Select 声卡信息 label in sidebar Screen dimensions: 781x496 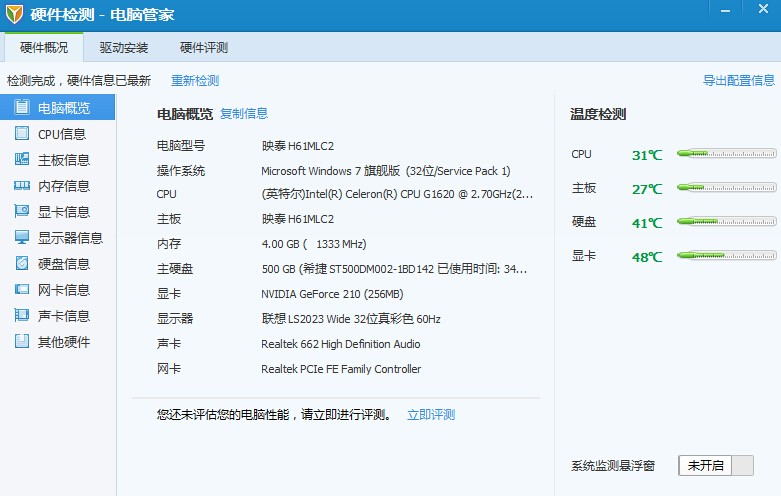[x=64, y=316]
